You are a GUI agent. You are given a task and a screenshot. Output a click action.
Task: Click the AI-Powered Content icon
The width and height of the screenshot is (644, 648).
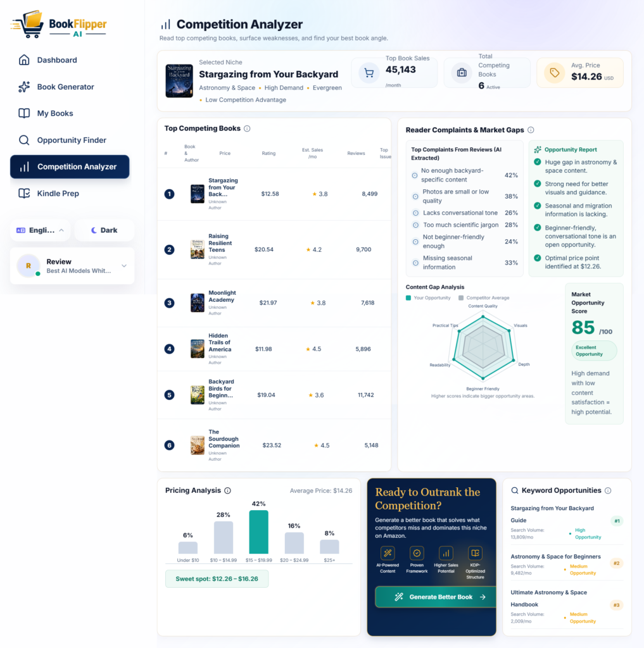coord(388,553)
